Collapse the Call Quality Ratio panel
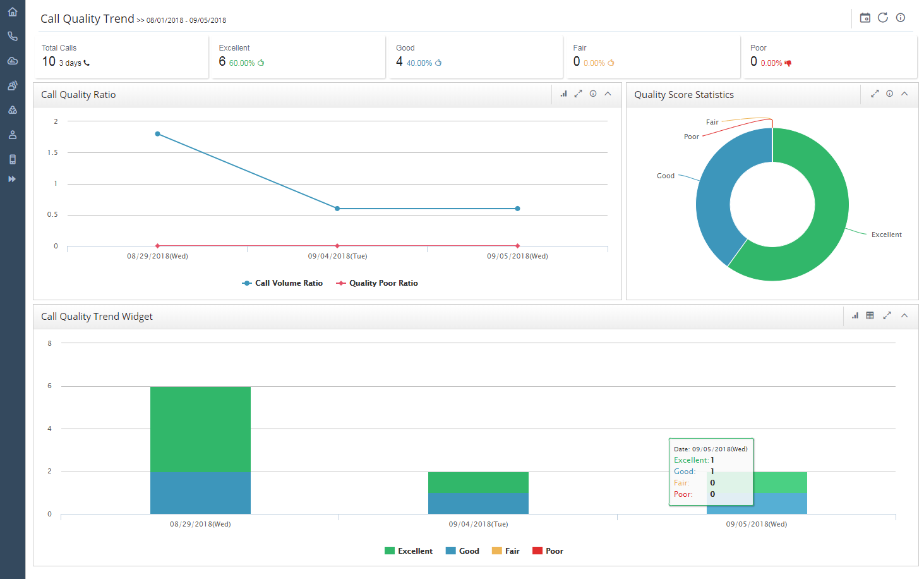Image resolution: width=924 pixels, height=579 pixels. (x=608, y=94)
